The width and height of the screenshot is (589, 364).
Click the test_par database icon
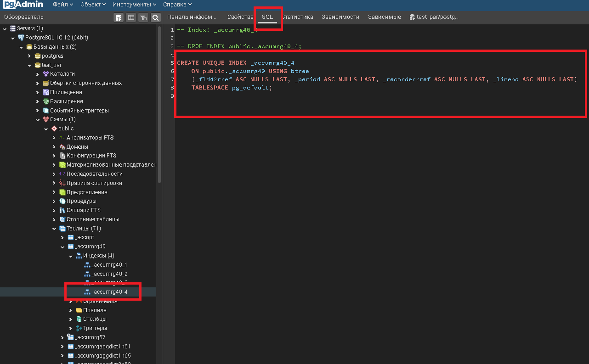tap(37, 65)
